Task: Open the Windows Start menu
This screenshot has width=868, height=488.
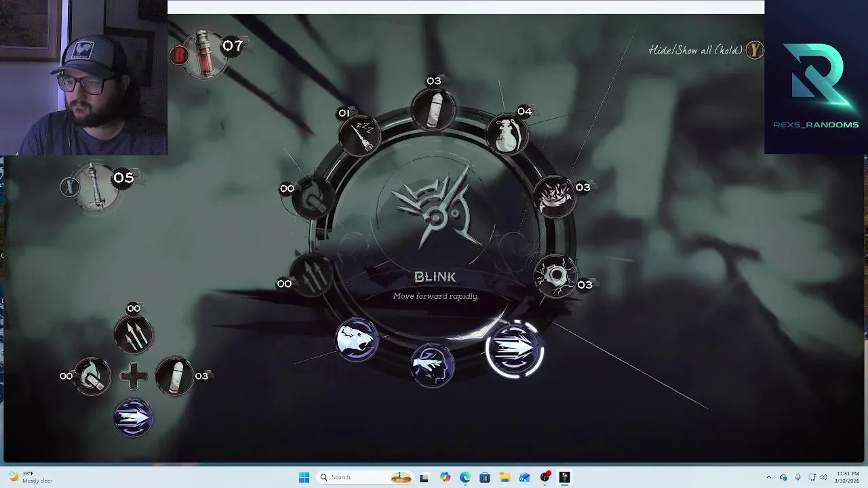Action: tap(304, 477)
